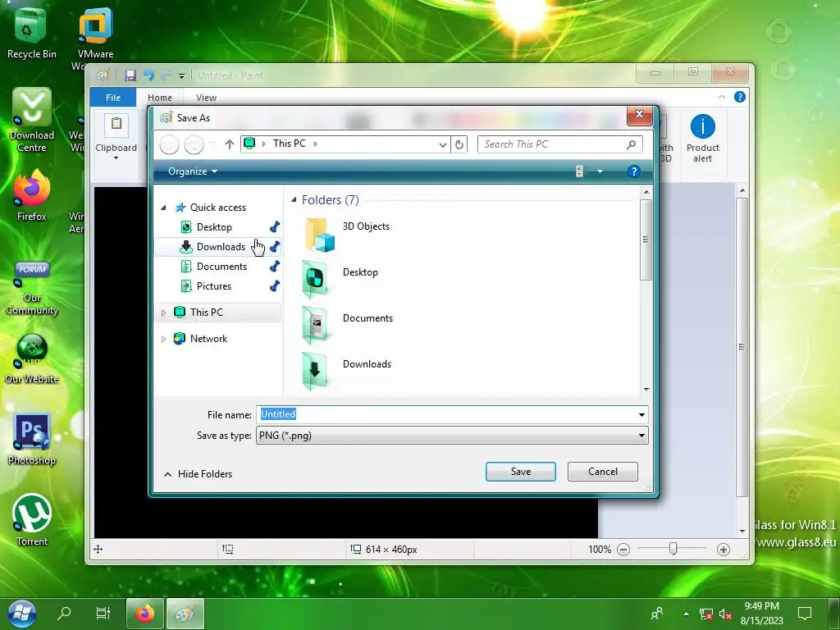Select Pictures in Quick access
The image size is (840, 630).
click(214, 286)
